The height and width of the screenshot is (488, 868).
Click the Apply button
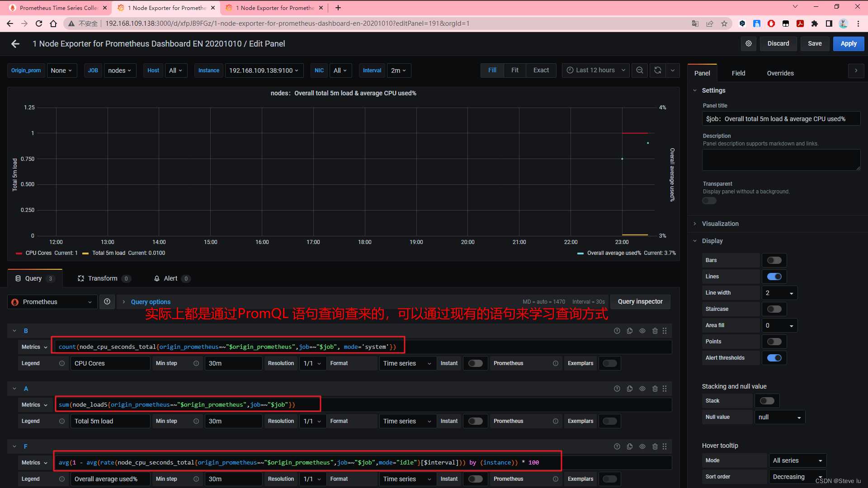coord(849,44)
